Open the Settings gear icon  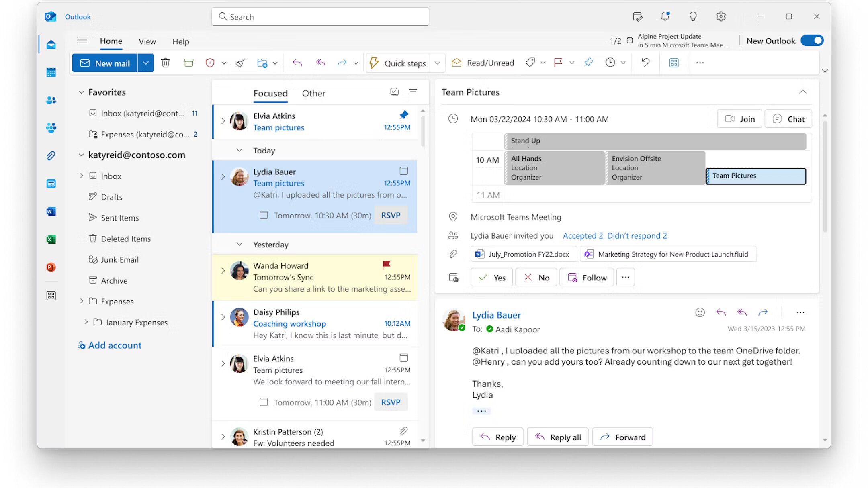click(721, 16)
